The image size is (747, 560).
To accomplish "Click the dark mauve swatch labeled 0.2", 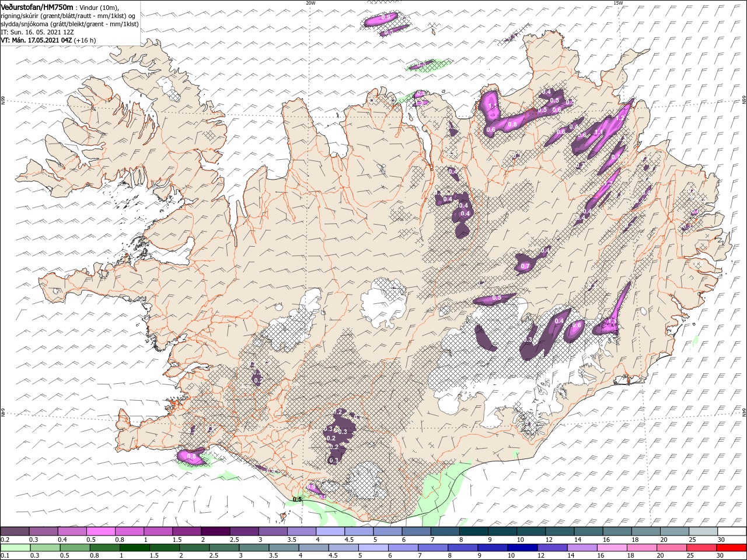I will click(15, 531).
